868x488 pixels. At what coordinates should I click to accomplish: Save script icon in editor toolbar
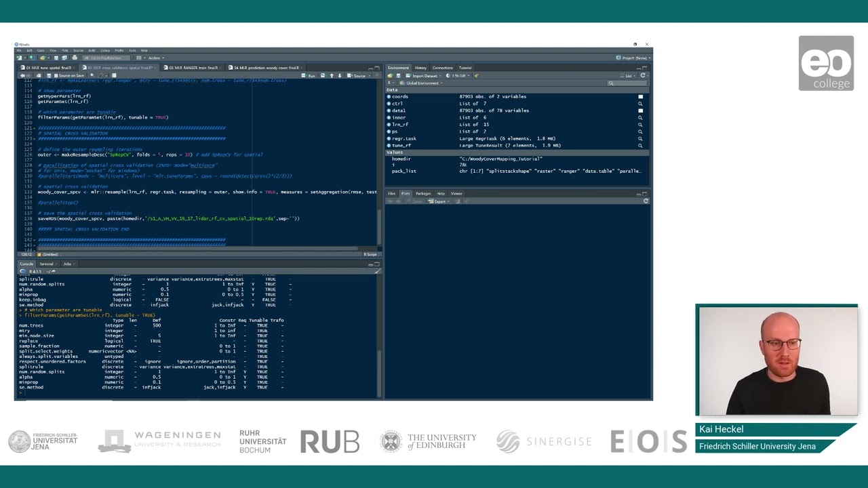[x=49, y=75]
